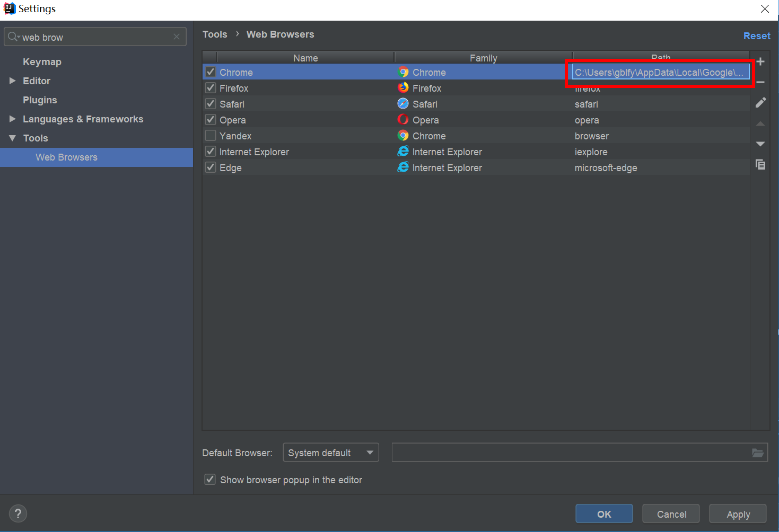Click the opera path cell

[661, 120]
